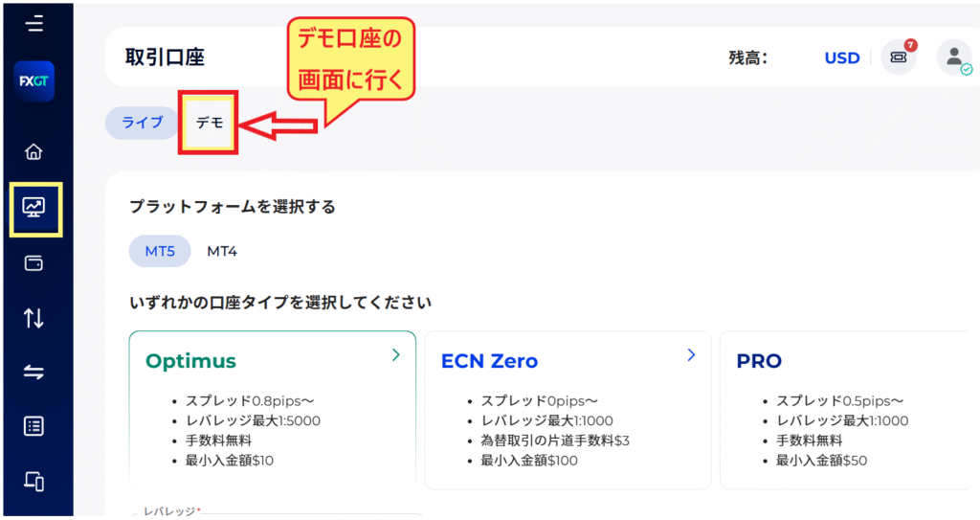Open the horizontal transfer arrows icon
980x520 pixels.
point(34,373)
